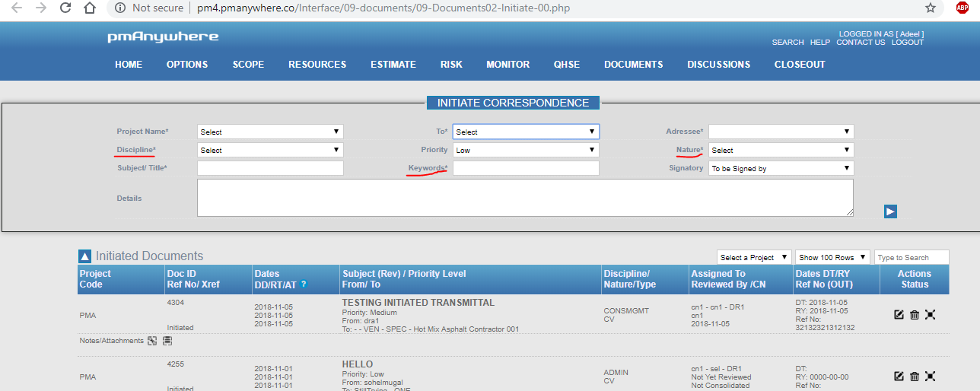Open the Show 100 Rows dropdown

(x=832, y=257)
